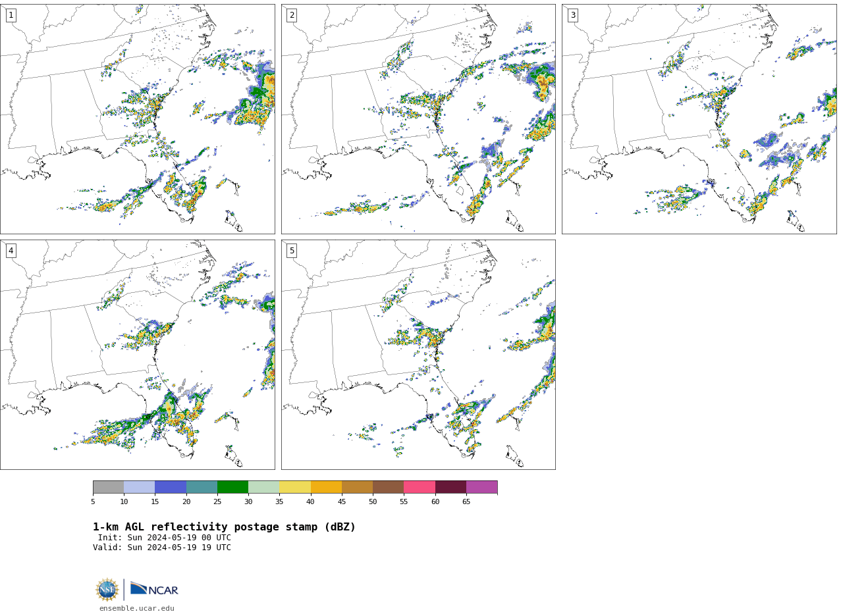843x616 pixels.
Task: Click the teal 20-25 dBZ swatch
Action: (x=202, y=487)
